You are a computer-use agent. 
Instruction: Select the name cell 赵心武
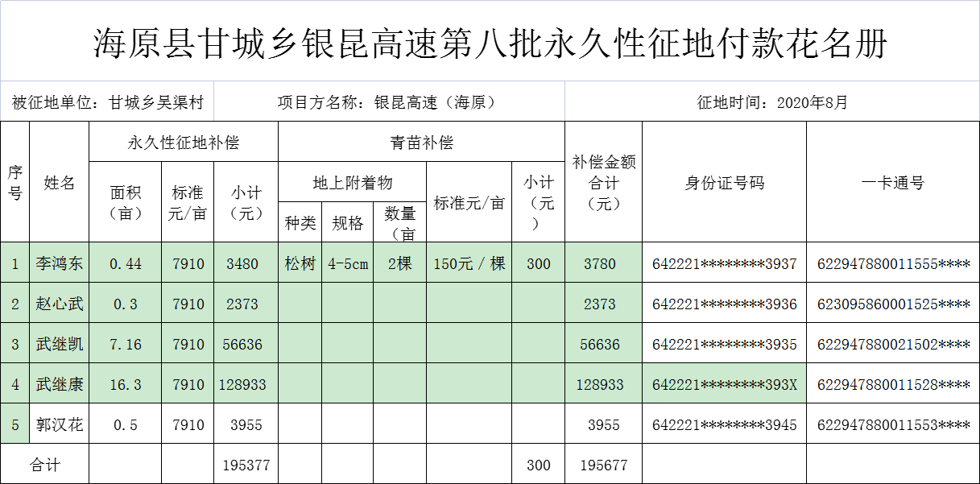click(60, 304)
